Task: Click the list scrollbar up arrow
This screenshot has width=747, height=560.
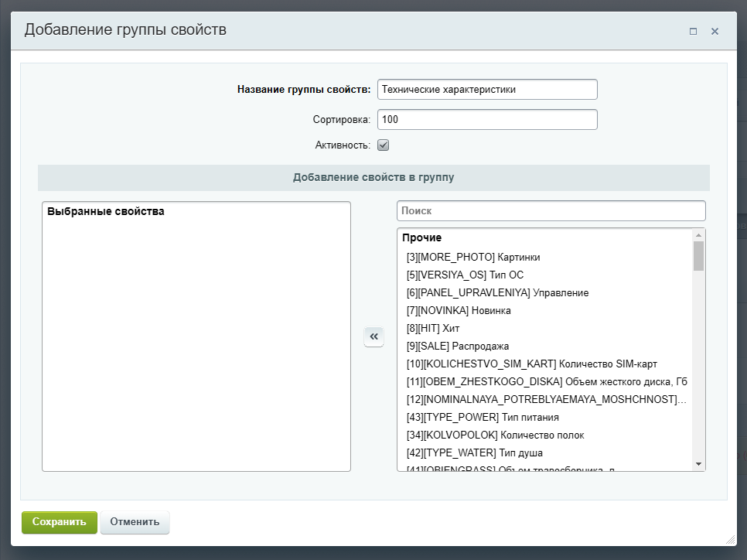Action: [698, 235]
